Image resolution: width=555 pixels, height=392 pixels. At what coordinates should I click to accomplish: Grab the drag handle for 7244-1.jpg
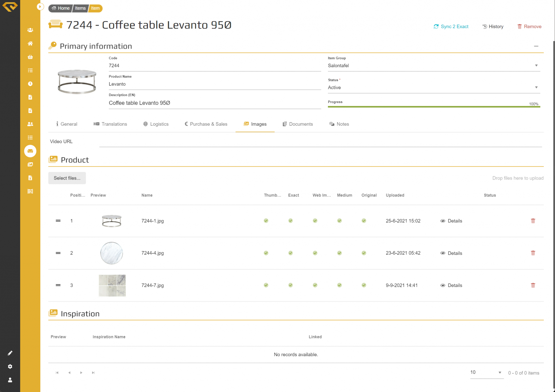pyautogui.click(x=58, y=221)
